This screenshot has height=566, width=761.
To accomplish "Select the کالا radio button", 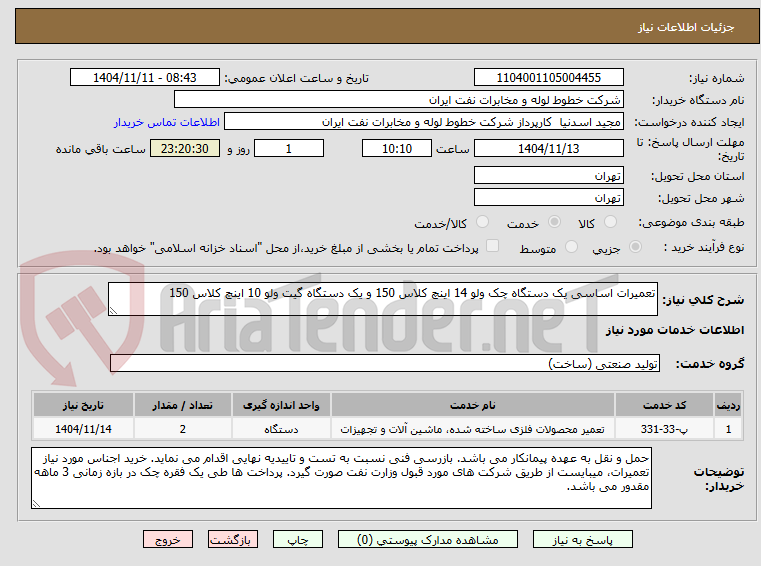I will click(610, 222).
